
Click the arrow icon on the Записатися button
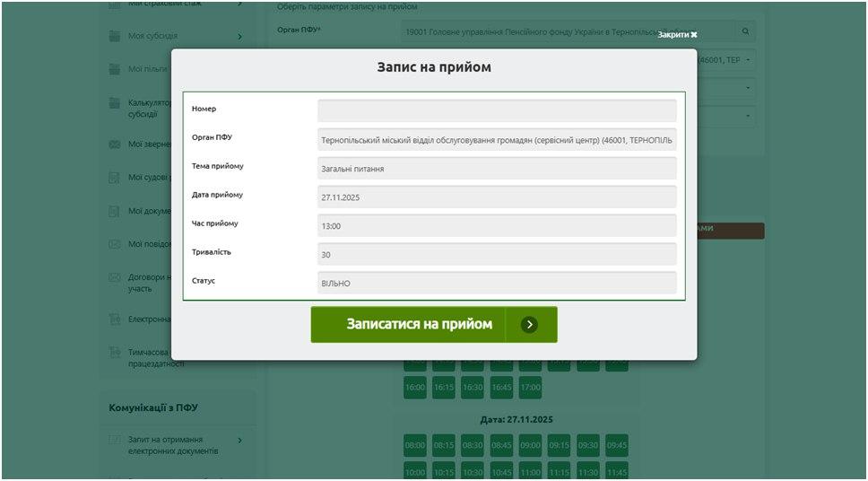pos(529,325)
